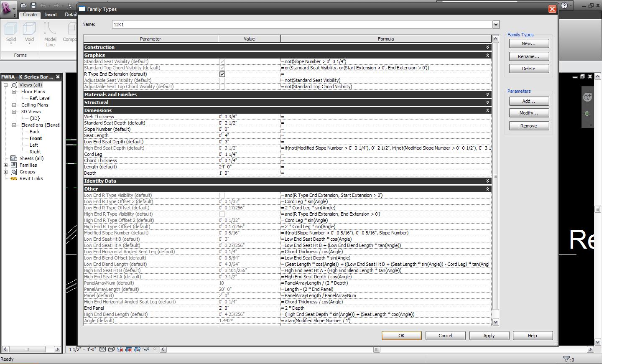Click the view scale 1 1/2" = 1'-0"
The width and height of the screenshot is (622, 364).
coord(82,349)
